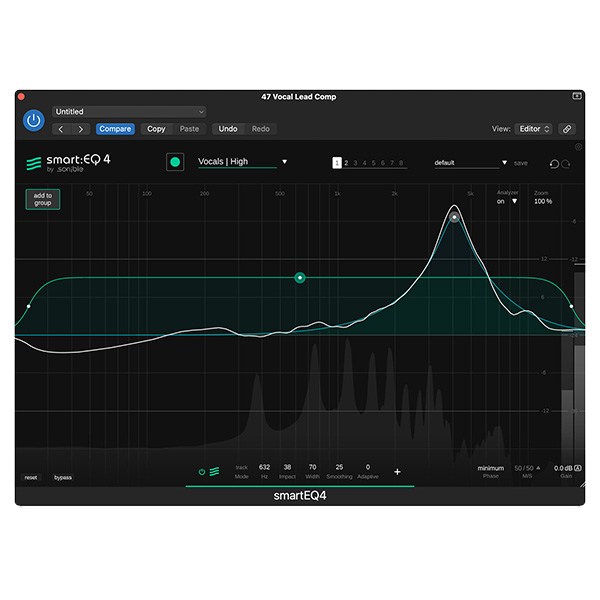The image size is (600, 600).
Task: Go to the next preset arrow
Action: pyautogui.click(x=80, y=129)
